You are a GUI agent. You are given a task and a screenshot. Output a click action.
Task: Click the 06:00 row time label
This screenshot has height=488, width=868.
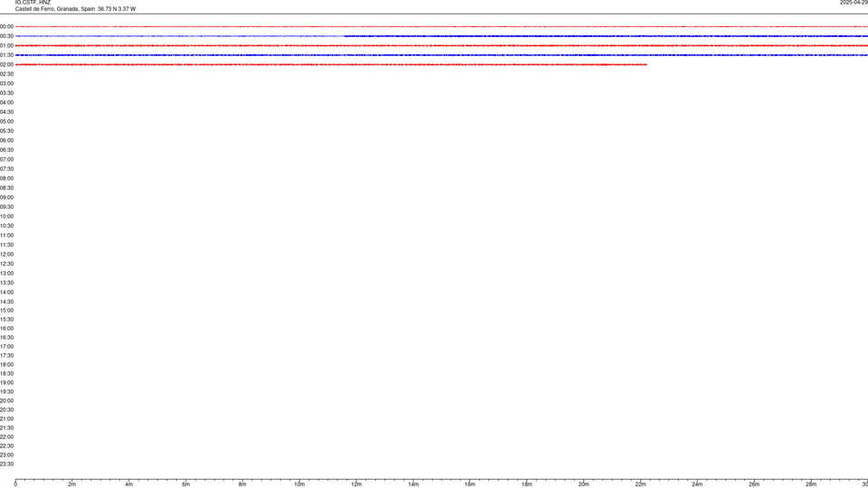pos(6,141)
